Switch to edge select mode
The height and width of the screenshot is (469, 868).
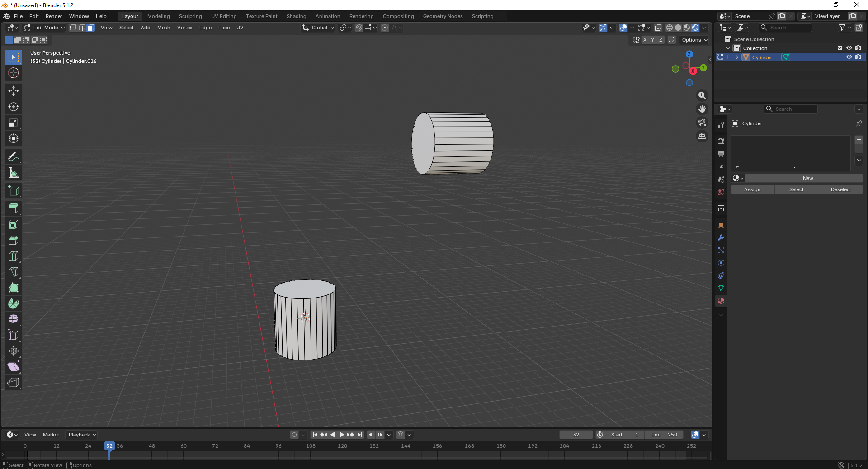[82, 28]
